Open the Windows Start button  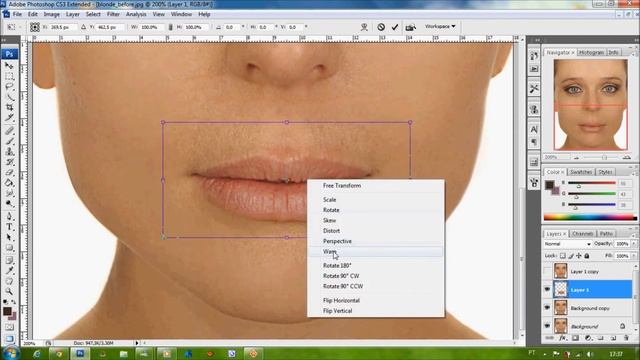10,353
